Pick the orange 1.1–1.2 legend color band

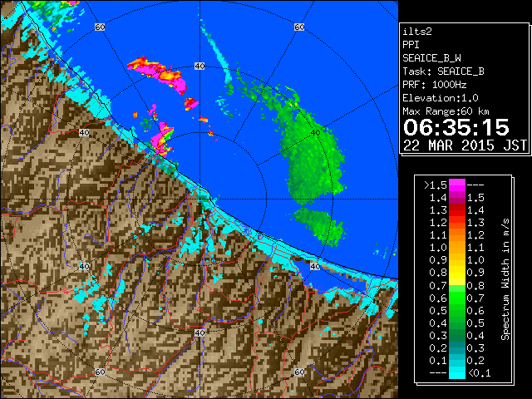[457, 235]
